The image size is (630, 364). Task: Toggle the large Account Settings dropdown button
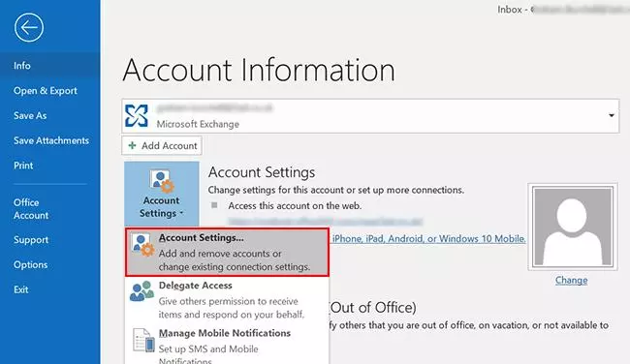[x=162, y=194]
